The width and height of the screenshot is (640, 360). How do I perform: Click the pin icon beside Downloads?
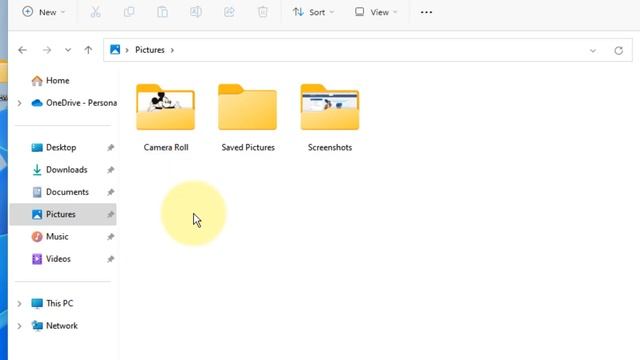111,170
